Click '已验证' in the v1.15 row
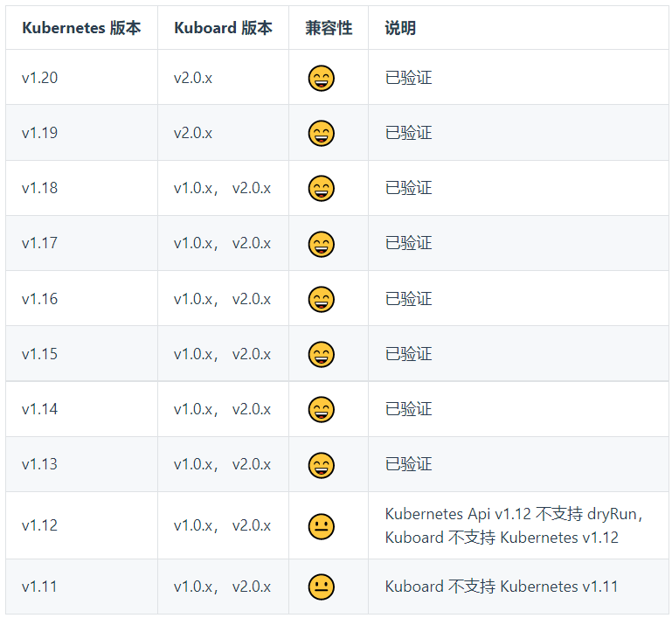 tap(408, 354)
